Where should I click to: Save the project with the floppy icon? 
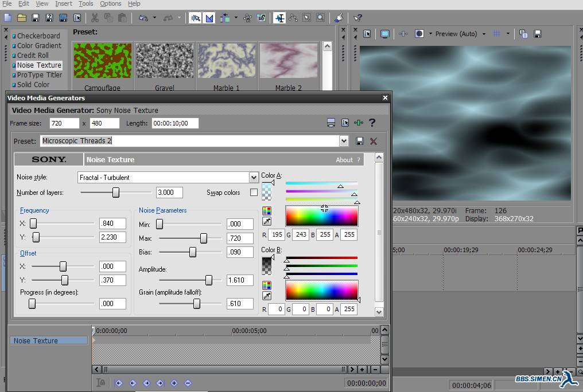click(x=36, y=17)
